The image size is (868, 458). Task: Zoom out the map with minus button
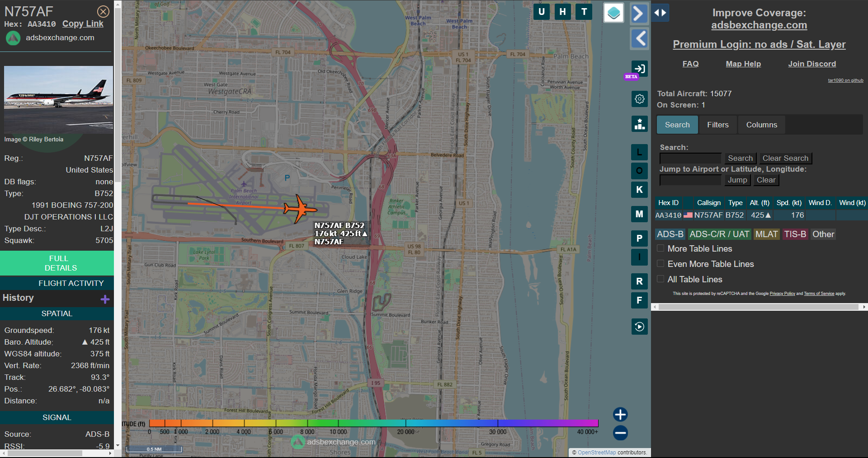click(x=620, y=433)
